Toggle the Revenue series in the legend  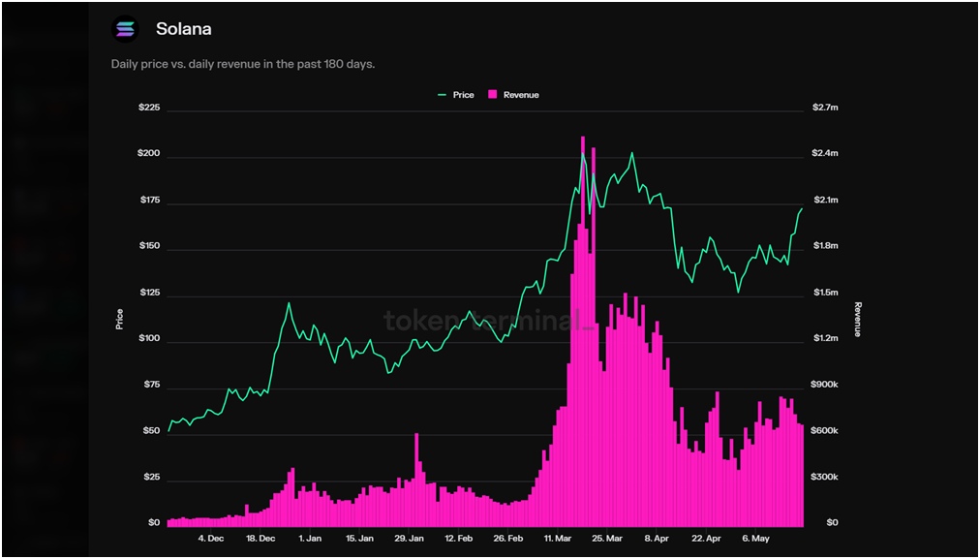[x=513, y=95]
